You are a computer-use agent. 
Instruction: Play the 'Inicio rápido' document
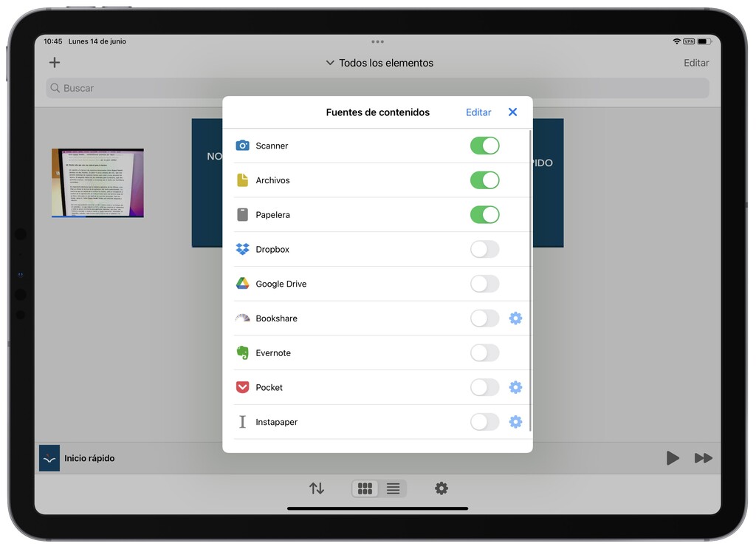[673, 457]
